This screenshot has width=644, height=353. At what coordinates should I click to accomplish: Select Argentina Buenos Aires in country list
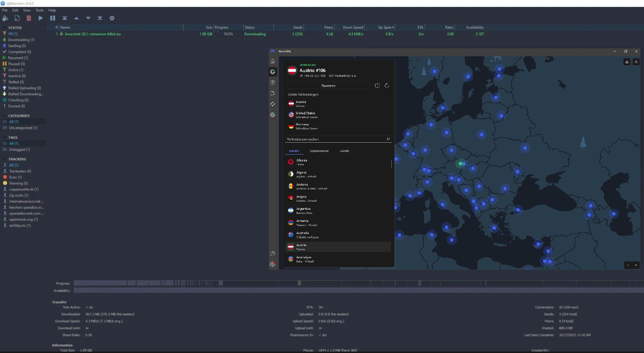click(x=338, y=211)
